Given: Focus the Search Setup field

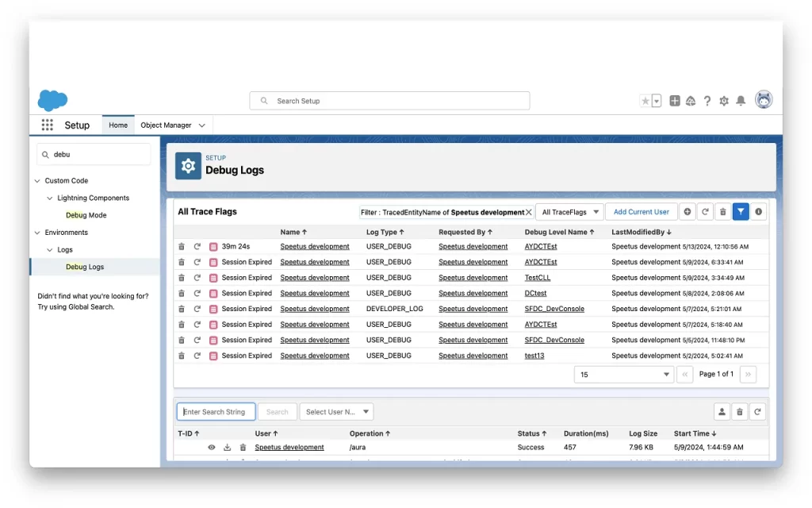Looking at the screenshot, I should 389,101.
